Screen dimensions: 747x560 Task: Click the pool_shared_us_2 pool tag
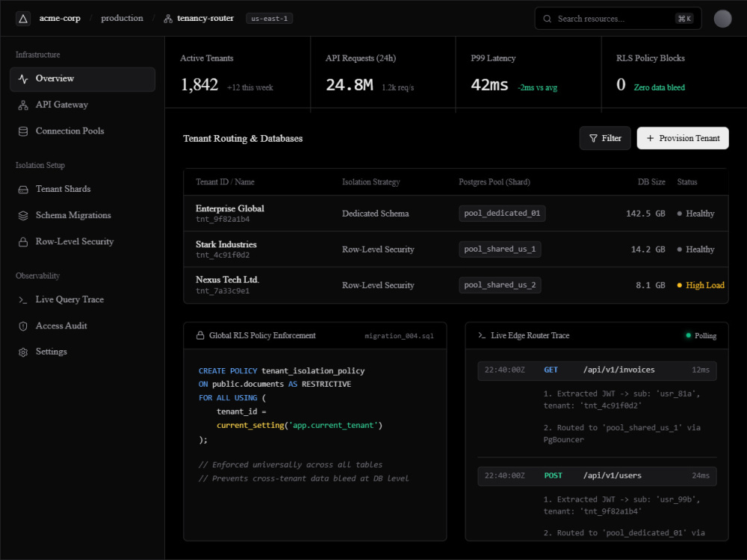[x=500, y=284]
